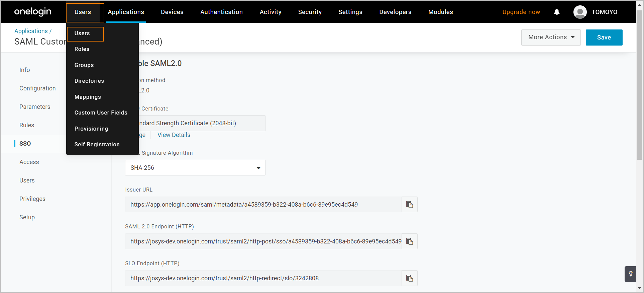Click the lightbulb help icon
The width and height of the screenshot is (644, 293).
(630, 274)
